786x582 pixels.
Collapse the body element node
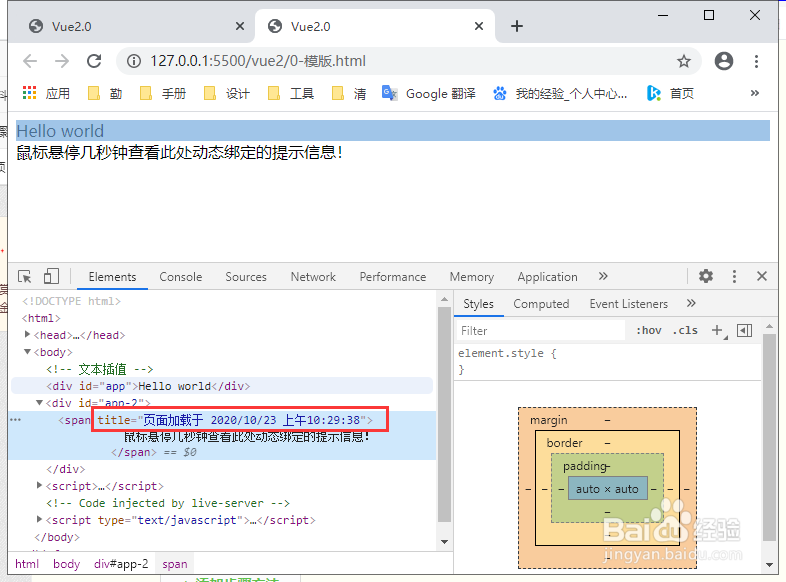coord(28,352)
